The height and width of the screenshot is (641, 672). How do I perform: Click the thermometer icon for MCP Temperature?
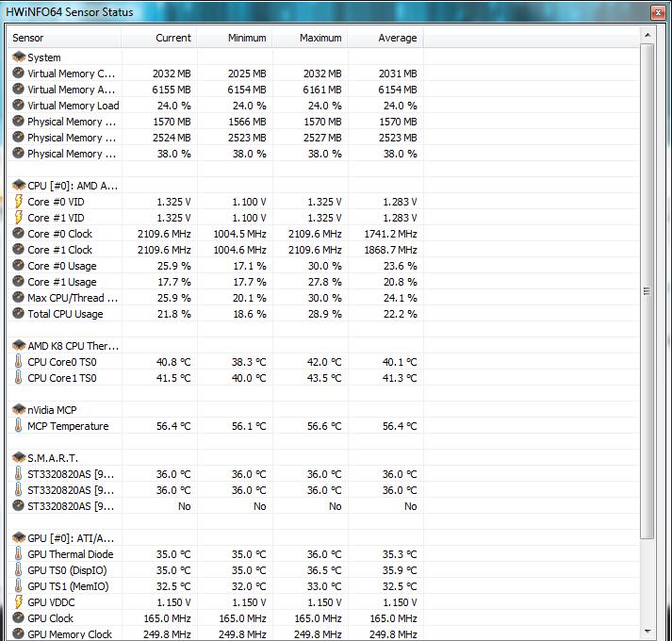18,425
